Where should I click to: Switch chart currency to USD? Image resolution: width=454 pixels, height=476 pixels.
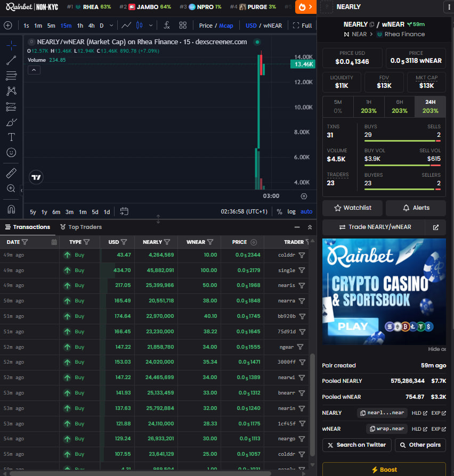251,26
